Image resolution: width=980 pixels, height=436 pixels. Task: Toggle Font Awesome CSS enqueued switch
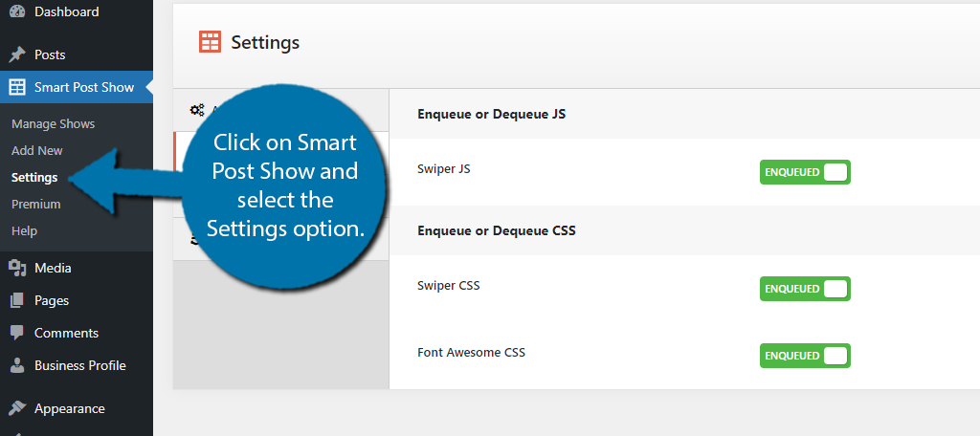tap(805, 356)
